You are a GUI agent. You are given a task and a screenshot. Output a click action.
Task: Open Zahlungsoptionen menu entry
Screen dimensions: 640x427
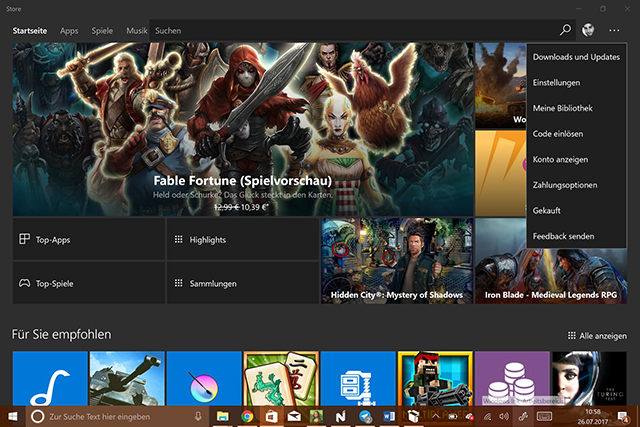click(x=576, y=185)
